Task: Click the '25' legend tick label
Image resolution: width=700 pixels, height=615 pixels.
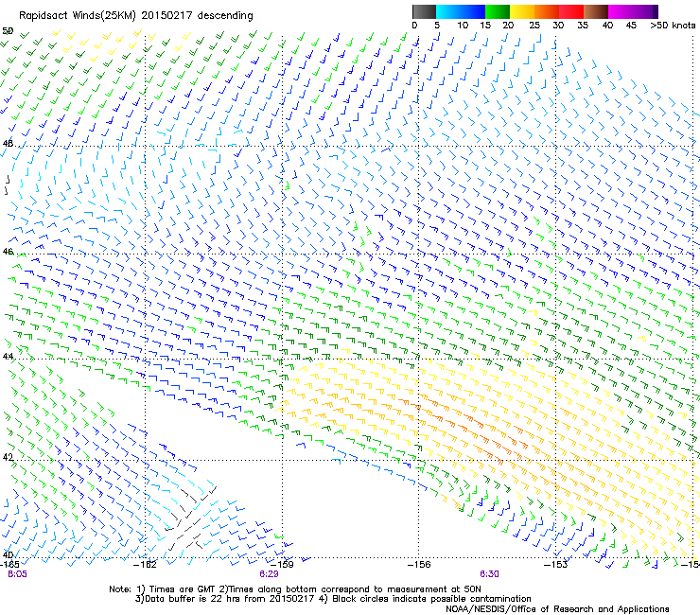Action: click(534, 26)
